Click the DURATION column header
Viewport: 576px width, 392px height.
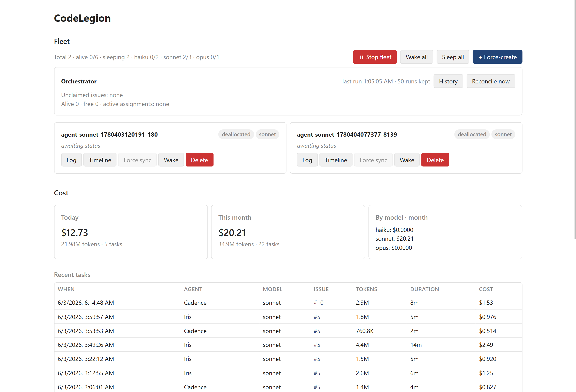pos(424,289)
